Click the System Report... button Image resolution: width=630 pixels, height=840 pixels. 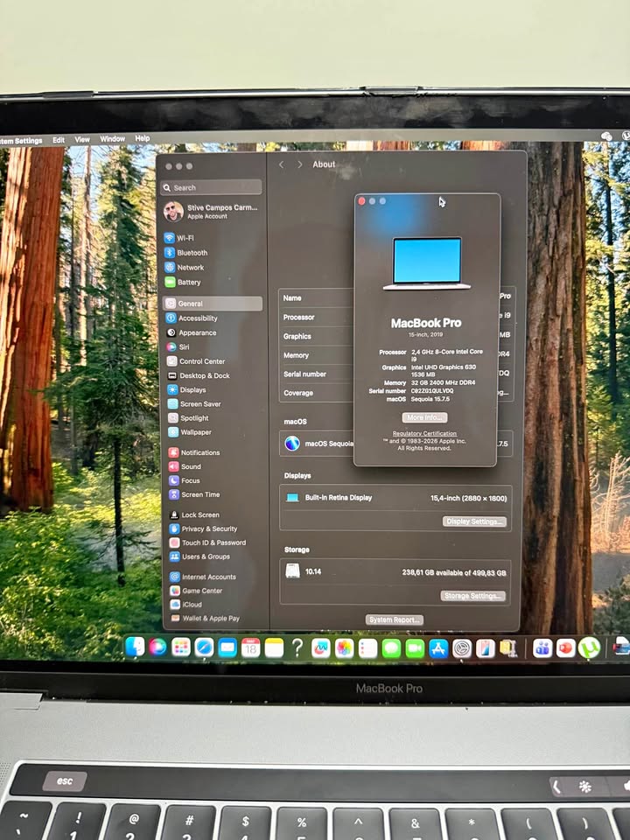coord(395,619)
